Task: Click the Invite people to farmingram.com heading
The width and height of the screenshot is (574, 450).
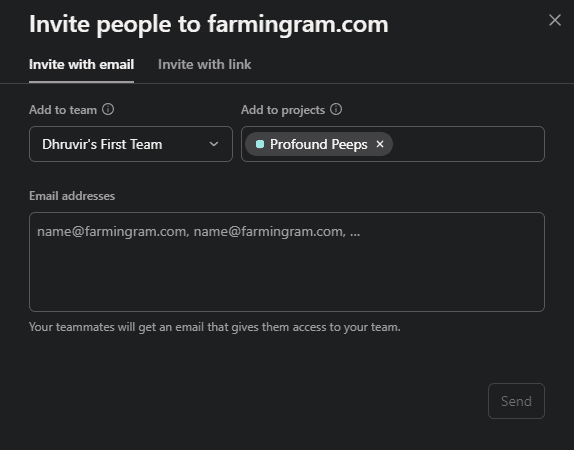Action: [x=209, y=24]
